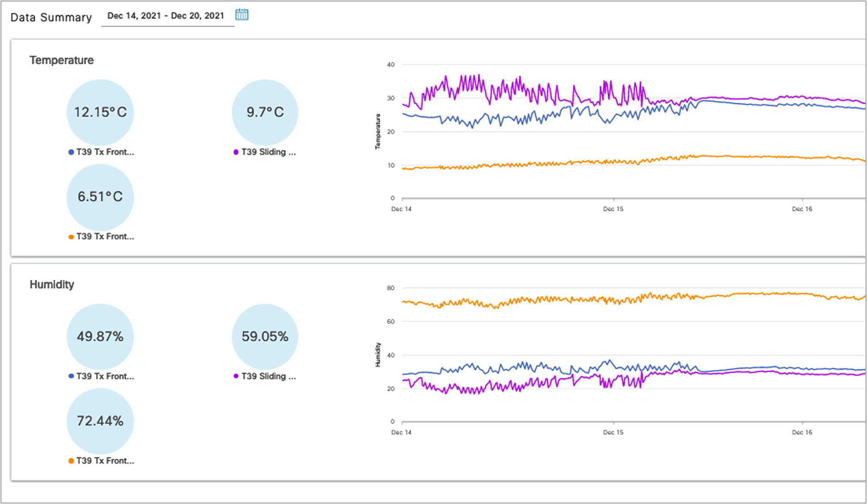The image size is (867, 504).
Task: Click Dec 15 tick on humidity chart
Action: [x=613, y=433]
